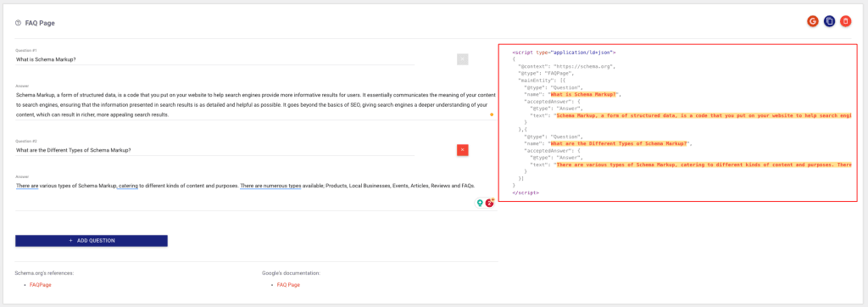868x307 pixels.
Task: Click the highlighted "There are various types" text value
Action: coord(703,165)
